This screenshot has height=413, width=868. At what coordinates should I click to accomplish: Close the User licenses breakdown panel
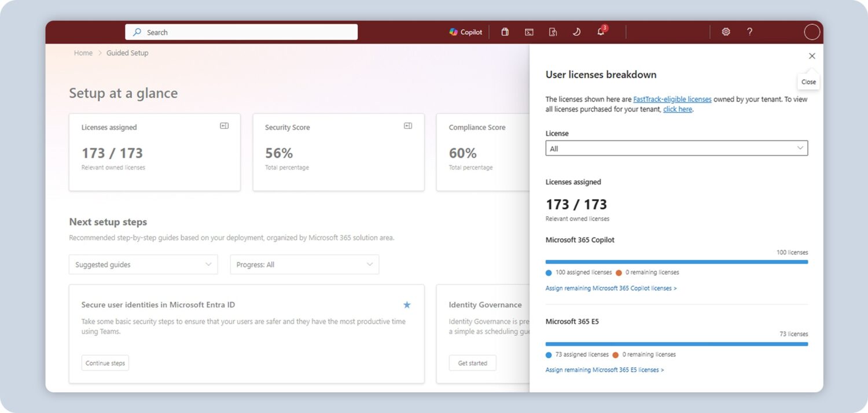(x=812, y=56)
